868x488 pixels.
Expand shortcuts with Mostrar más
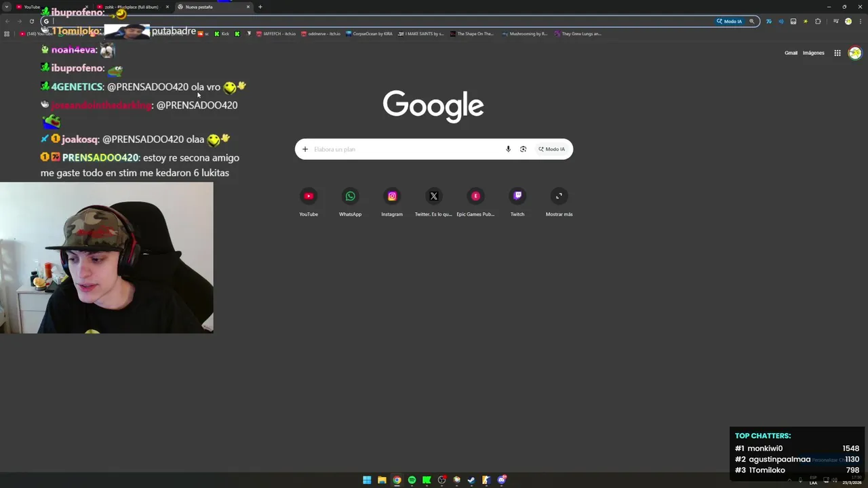pos(559,201)
